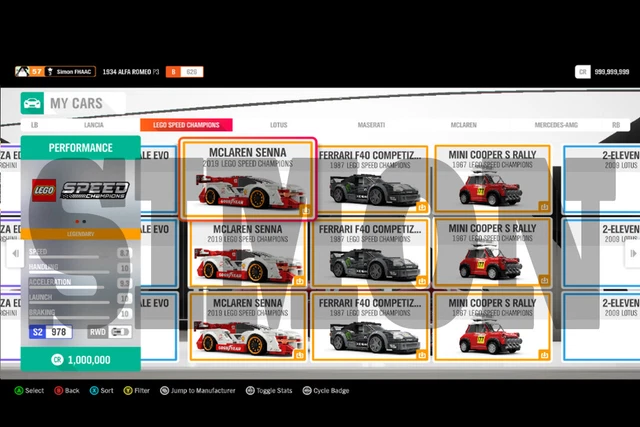Click the RWD drivetrain badge
This screenshot has width=640, height=427.
click(x=110, y=332)
